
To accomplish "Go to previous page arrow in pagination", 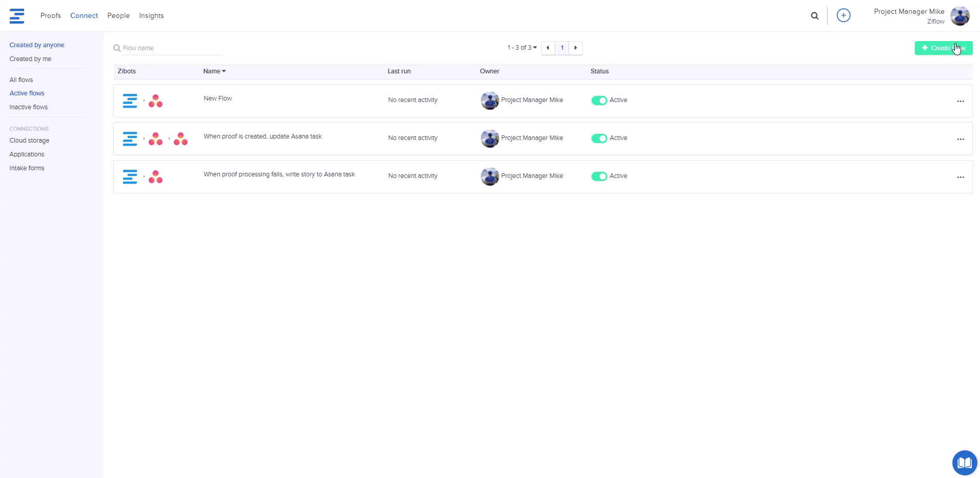I will [x=548, y=48].
